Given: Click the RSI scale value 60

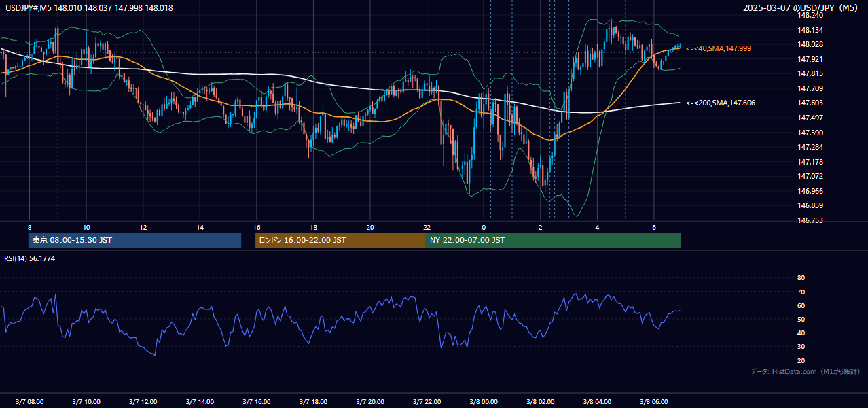Looking at the screenshot, I should click(801, 305).
